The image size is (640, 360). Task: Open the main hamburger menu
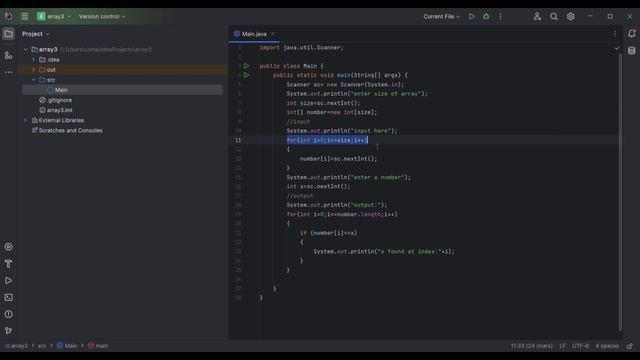24,16
